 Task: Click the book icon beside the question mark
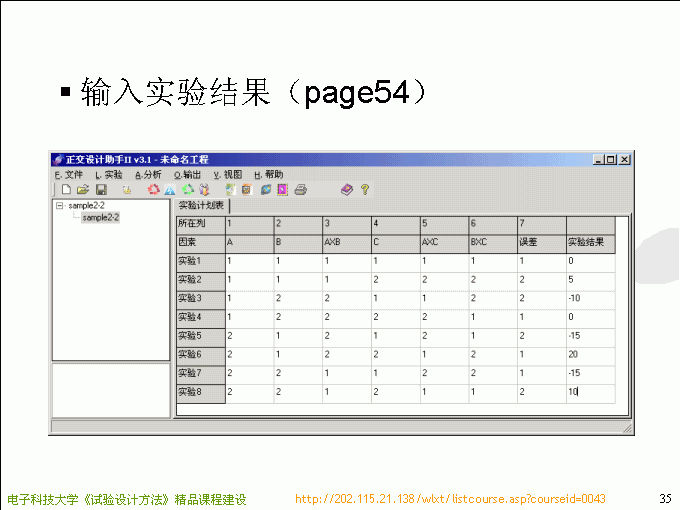coord(347,189)
